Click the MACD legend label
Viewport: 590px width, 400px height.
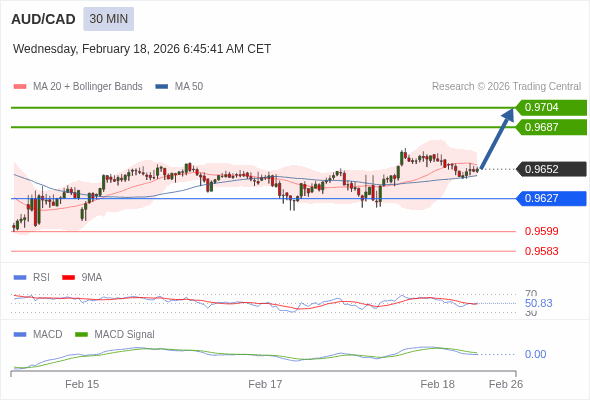pyautogui.click(x=48, y=335)
